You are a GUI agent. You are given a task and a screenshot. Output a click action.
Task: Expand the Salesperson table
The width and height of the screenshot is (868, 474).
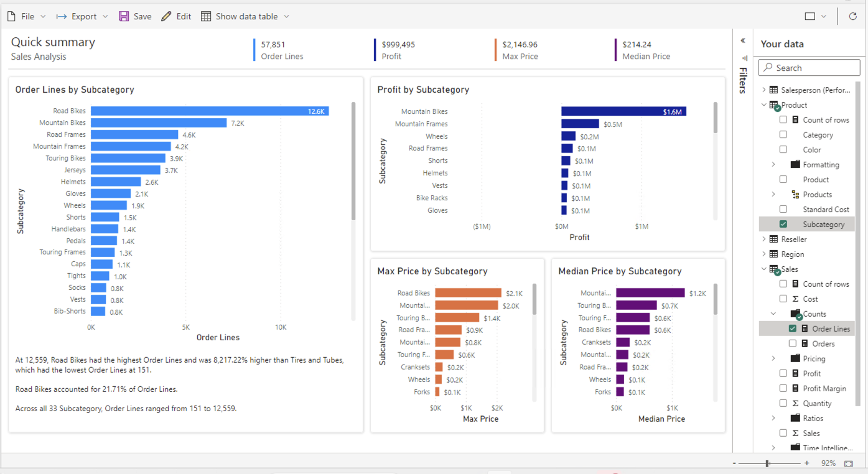(x=764, y=90)
